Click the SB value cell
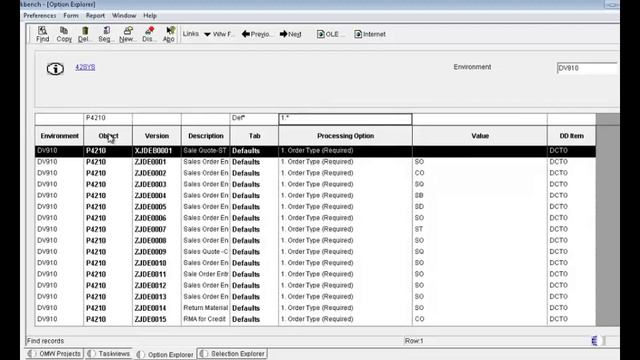This screenshot has width=640, height=360. (480, 196)
